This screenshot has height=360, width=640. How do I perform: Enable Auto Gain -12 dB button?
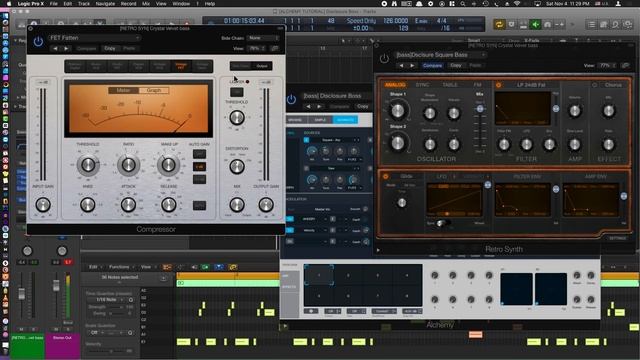(199, 180)
